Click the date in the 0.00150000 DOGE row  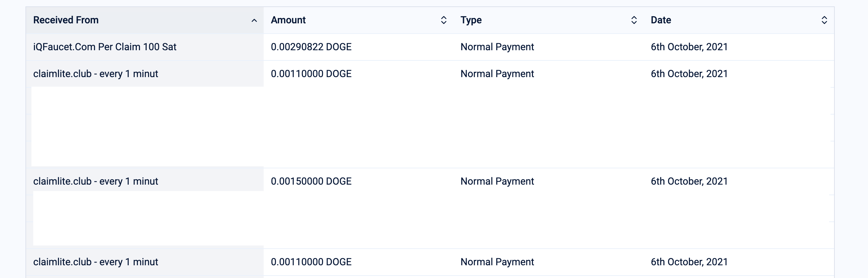(x=689, y=181)
